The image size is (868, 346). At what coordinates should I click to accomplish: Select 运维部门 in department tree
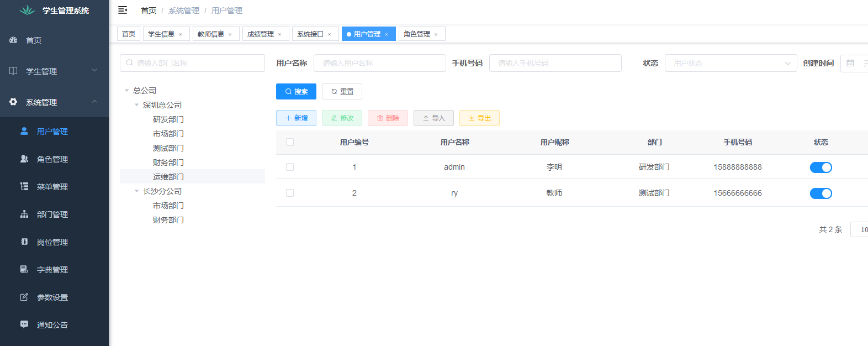(168, 177)
